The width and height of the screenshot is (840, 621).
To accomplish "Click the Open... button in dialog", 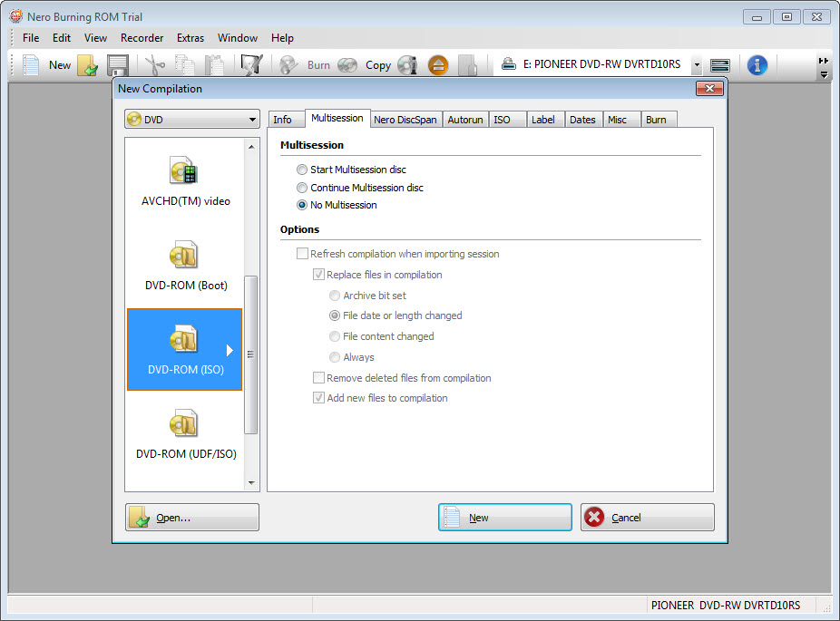I will pos(192,517).
